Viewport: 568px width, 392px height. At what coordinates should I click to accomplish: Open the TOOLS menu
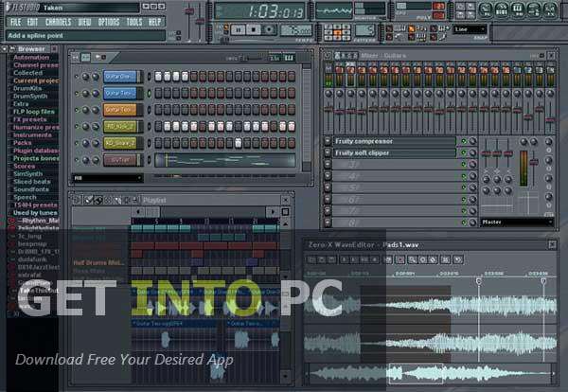134,22
